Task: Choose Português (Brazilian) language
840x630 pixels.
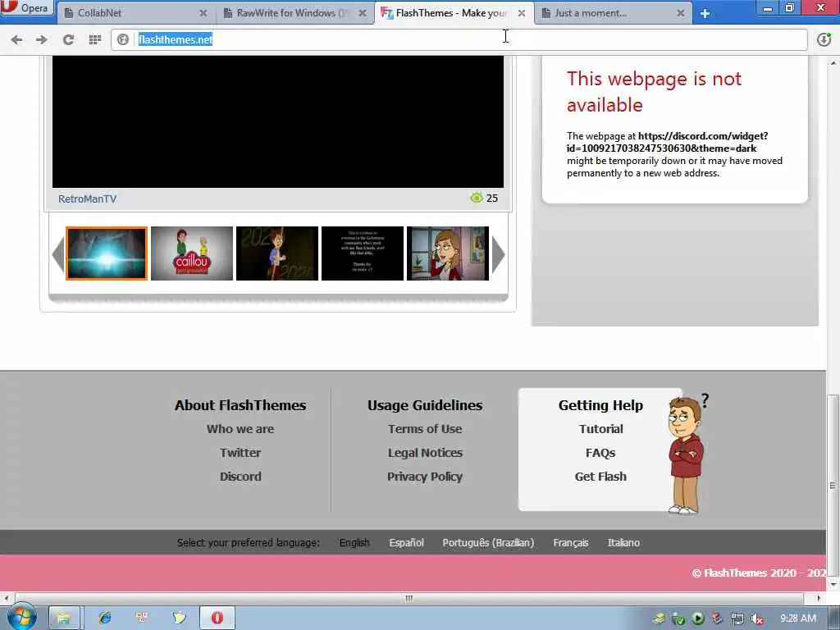Action: (488, 543)
